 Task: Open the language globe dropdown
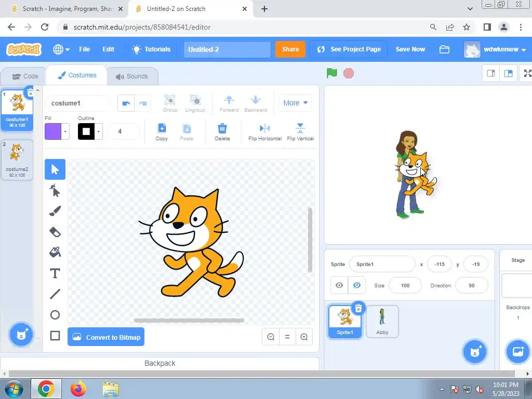point(61,49)
